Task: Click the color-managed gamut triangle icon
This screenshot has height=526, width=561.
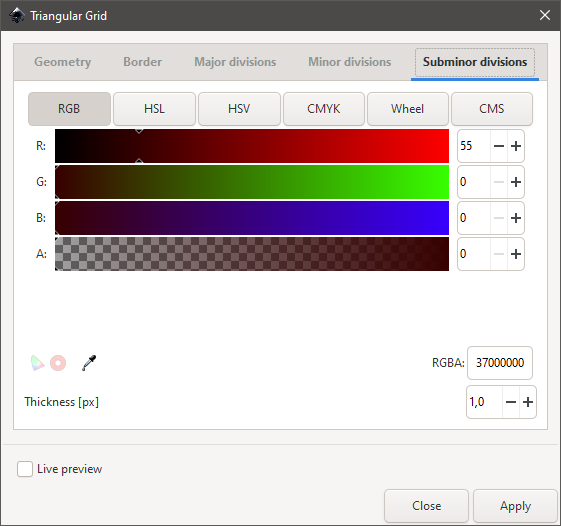Action: tap(37, 363)
